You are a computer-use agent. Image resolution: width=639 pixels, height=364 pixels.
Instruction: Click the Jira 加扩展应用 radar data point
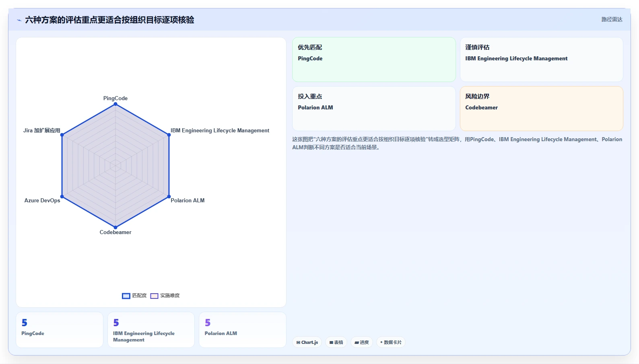click(62, 135)
